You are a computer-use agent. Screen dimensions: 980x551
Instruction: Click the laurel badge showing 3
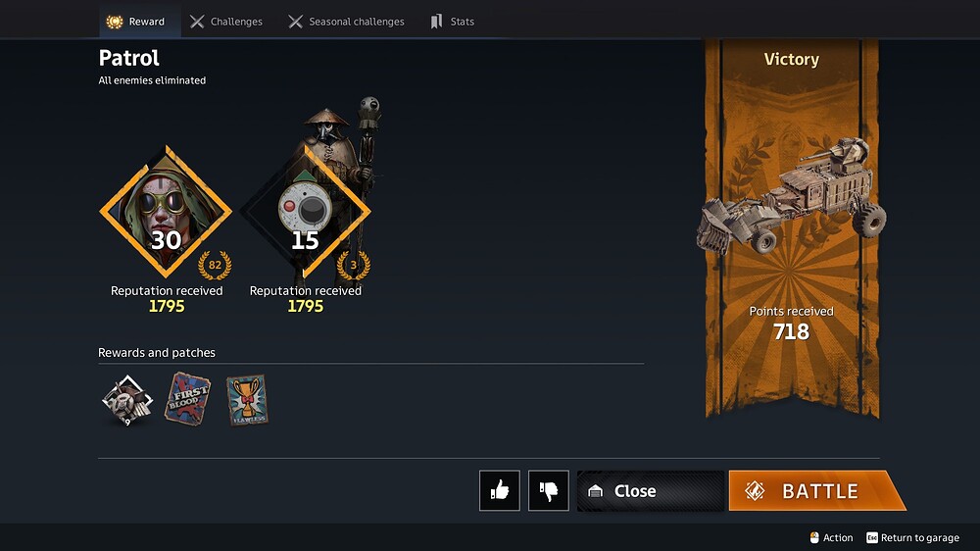click(353, 265)
